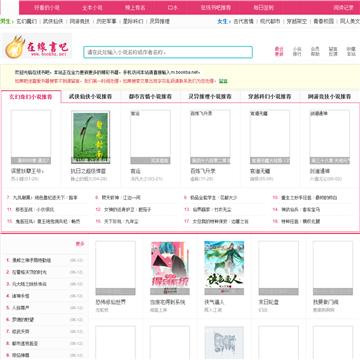
Task: Open the 玄幻魔幻 genre link
Action: (x=27, y=21)
